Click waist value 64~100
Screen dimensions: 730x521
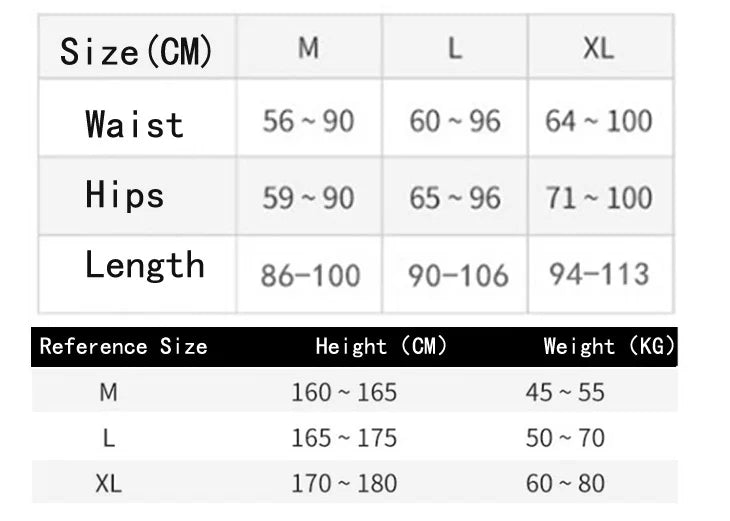pos(598,122)
